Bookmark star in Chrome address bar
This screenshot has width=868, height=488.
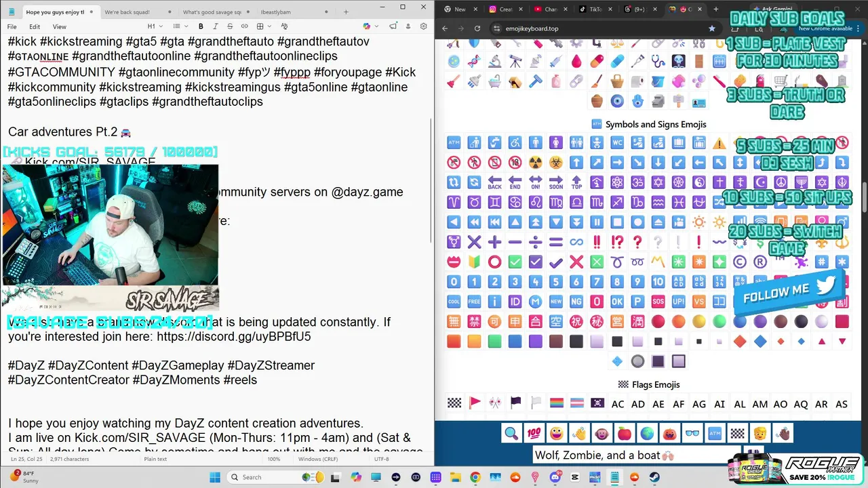pyautogui.click(x=711, y=28)
